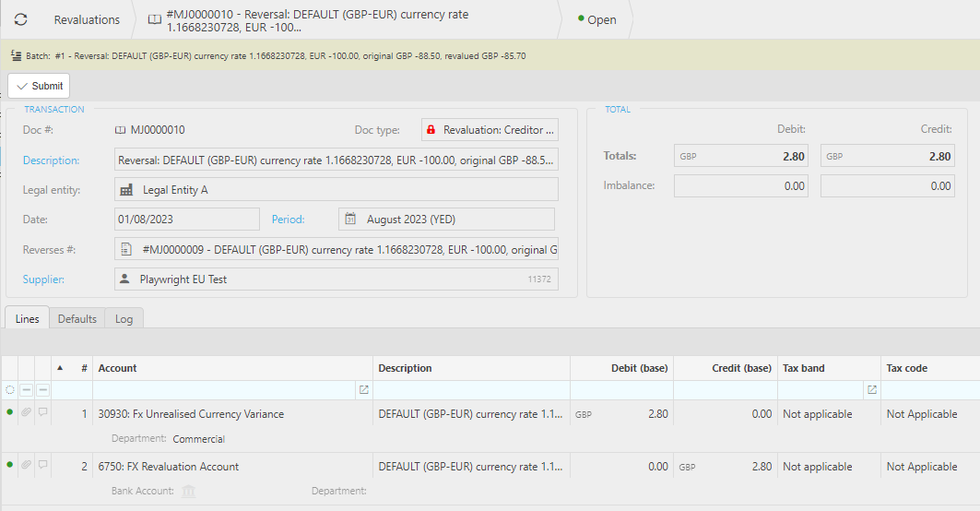The width and height of the screenshot is (980, 511).
Task: Click the Supplier field Playwright EU Test
Action: coord(337,279)
